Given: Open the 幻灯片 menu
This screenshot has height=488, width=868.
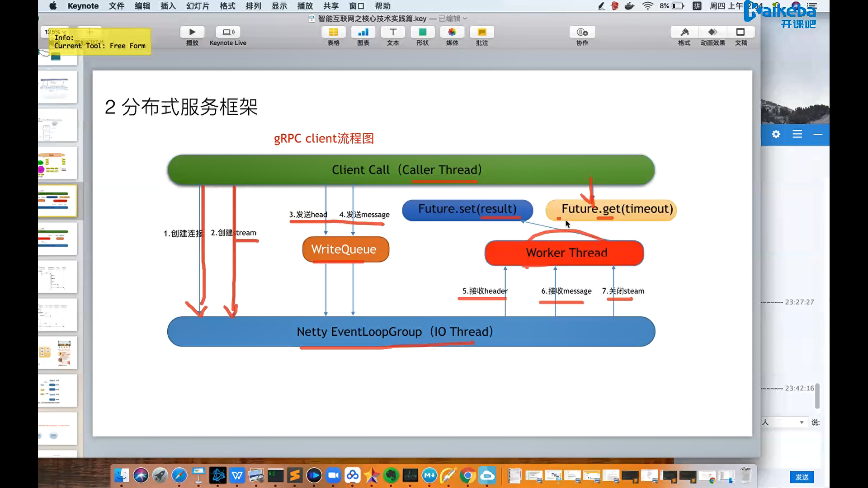Looking at the screenshot, I should [x=198, y=6].
